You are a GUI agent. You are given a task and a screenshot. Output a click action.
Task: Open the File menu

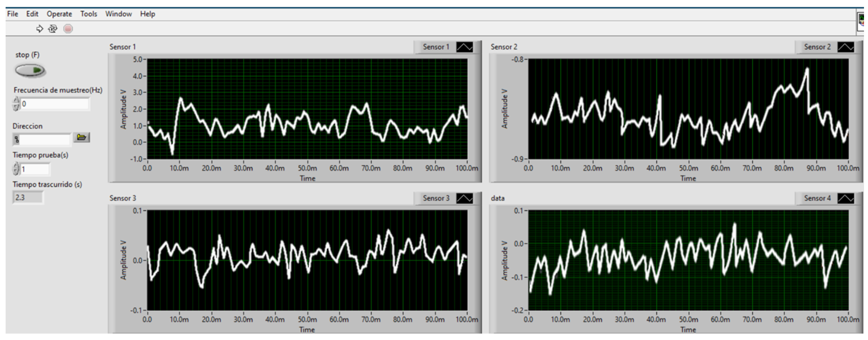pos(13,14)
